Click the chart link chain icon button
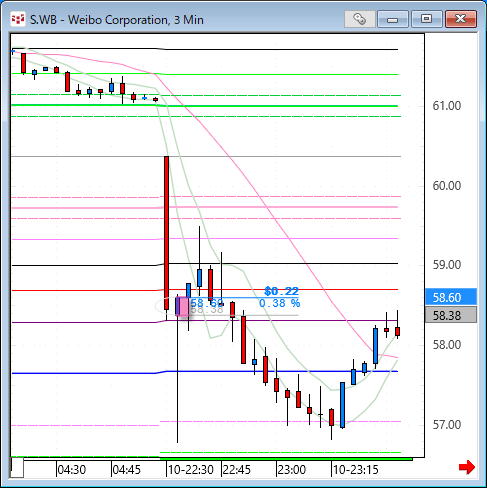Viewport: 487px width, 488px height. 360,19
